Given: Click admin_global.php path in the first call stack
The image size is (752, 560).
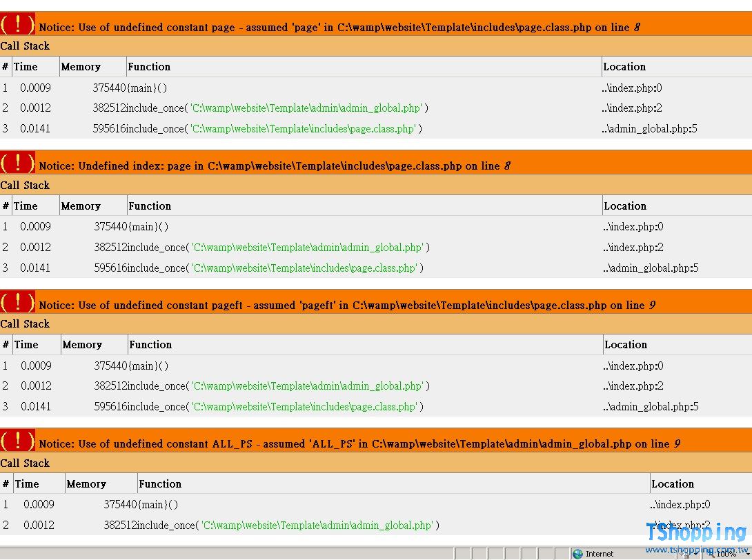Looking at the screenshot, I should coord(305,108).
